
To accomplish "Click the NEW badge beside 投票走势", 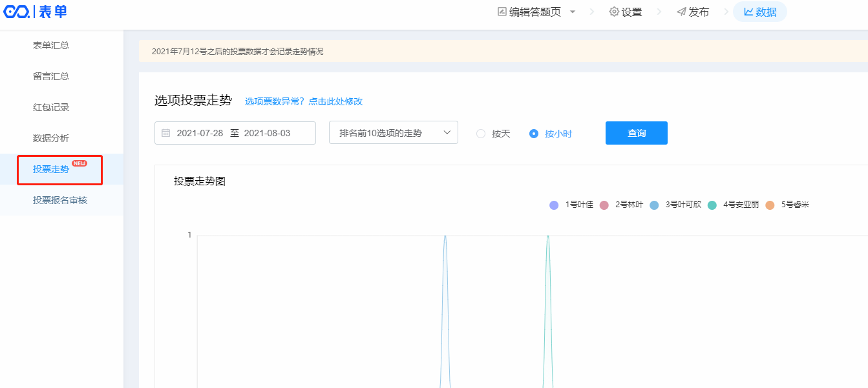I will click(x=79, y=163).
